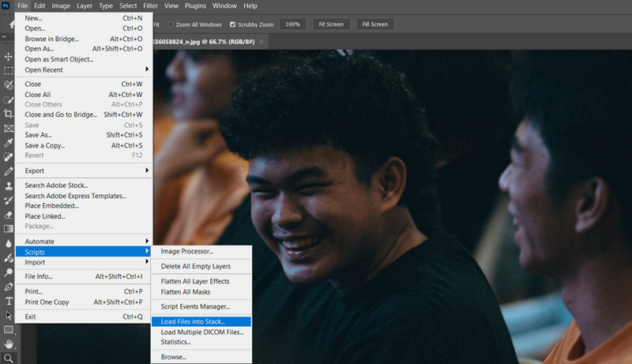Open the Layer menu

click(85, 6)
